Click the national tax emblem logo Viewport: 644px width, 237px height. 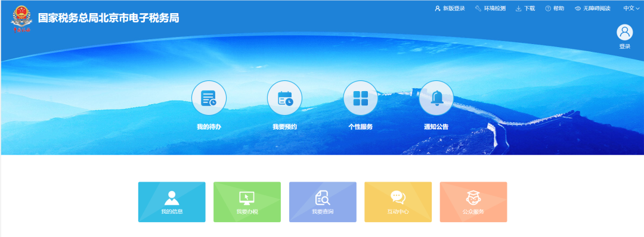[21, 19]
